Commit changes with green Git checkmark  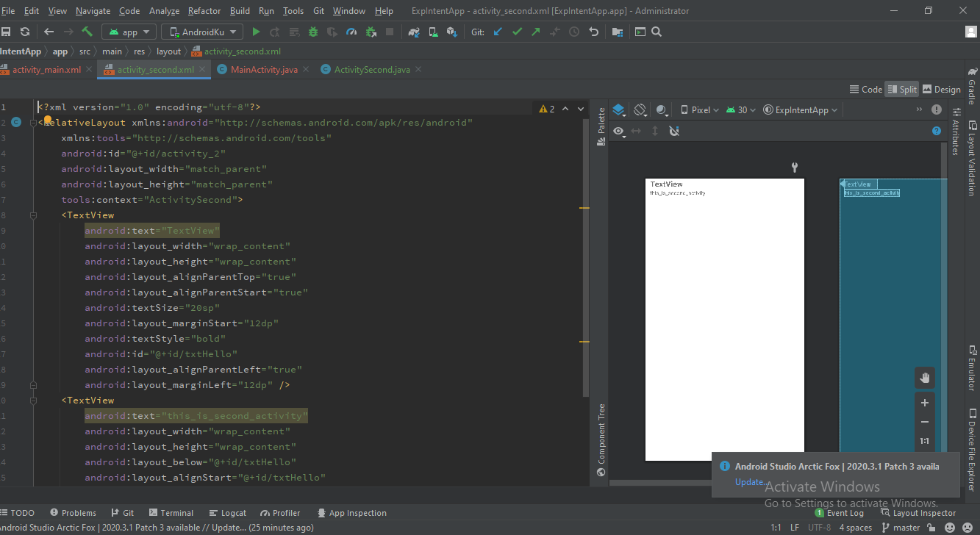pyautogui.click(x=517, y=32)
